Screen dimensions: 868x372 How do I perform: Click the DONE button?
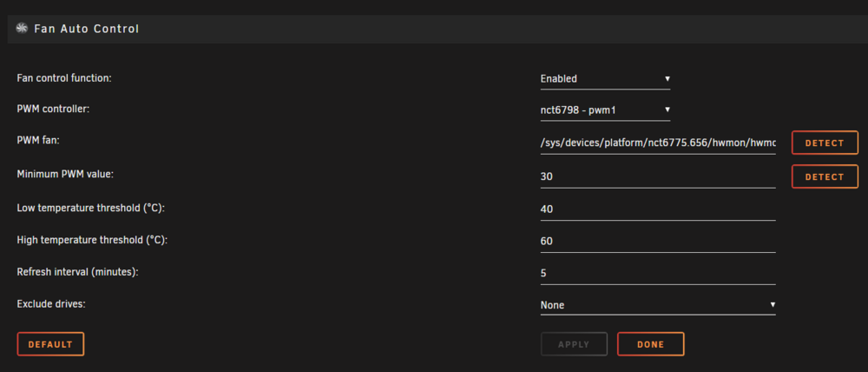pyautogui.click(x=650, y=344)
